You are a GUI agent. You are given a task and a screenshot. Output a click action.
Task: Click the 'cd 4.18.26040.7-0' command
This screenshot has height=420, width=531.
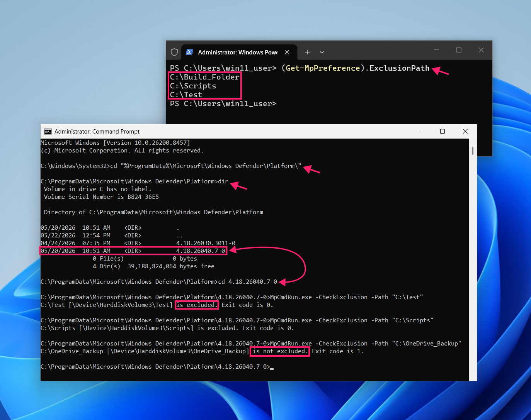pos(248,282)
